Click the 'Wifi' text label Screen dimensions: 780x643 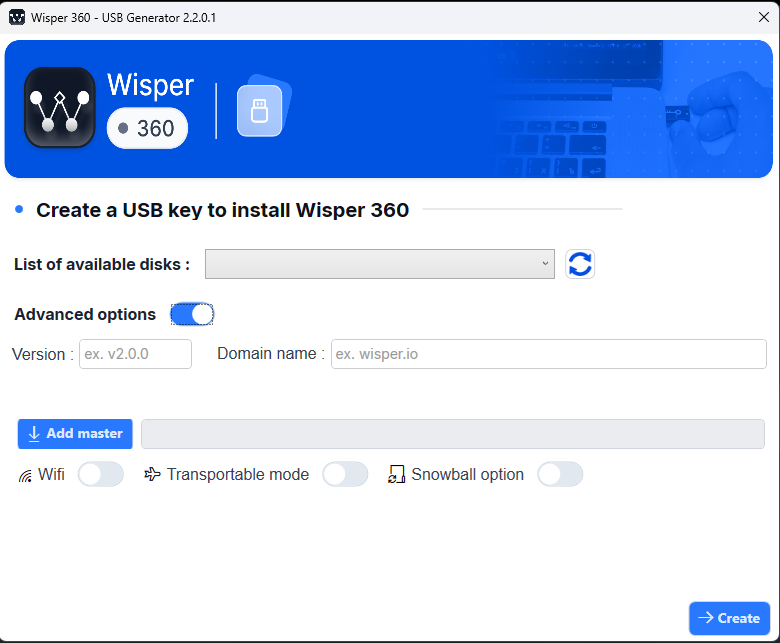(51, 474)
